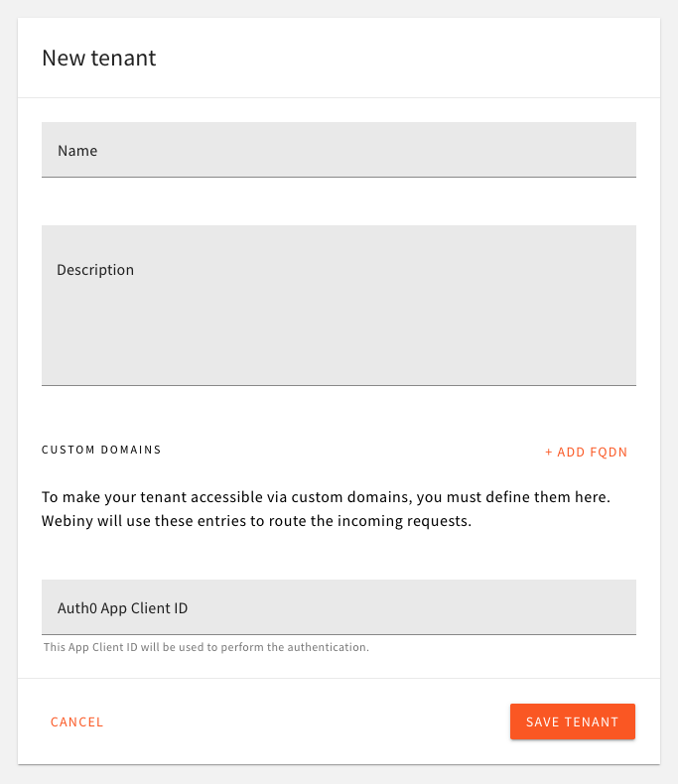
Task: Save the new tenant
Action: point(572,722)
